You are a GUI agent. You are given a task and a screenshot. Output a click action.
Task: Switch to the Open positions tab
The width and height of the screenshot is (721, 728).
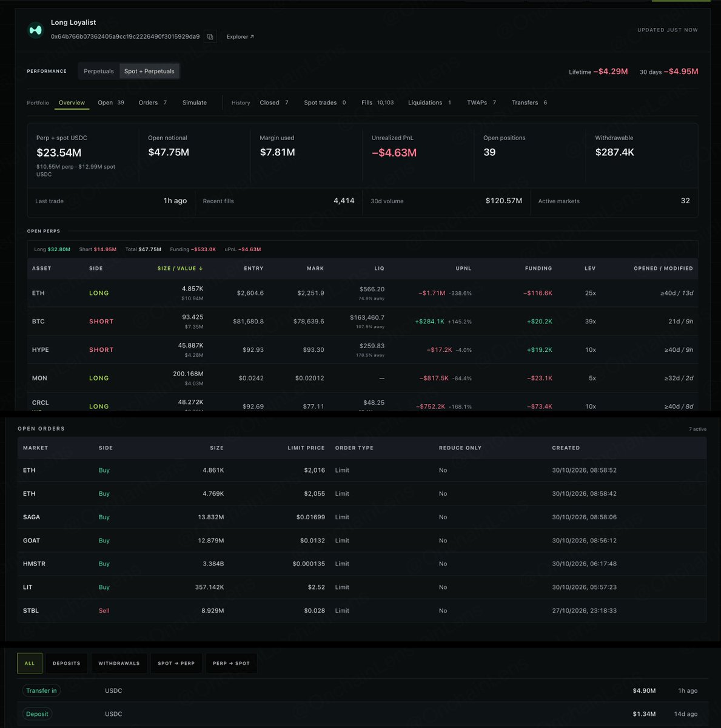pos(111,103)
